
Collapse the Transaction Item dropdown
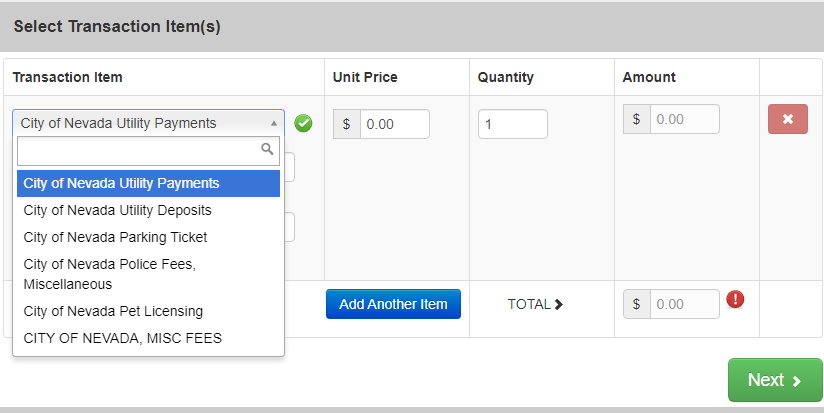coord(148,123)
